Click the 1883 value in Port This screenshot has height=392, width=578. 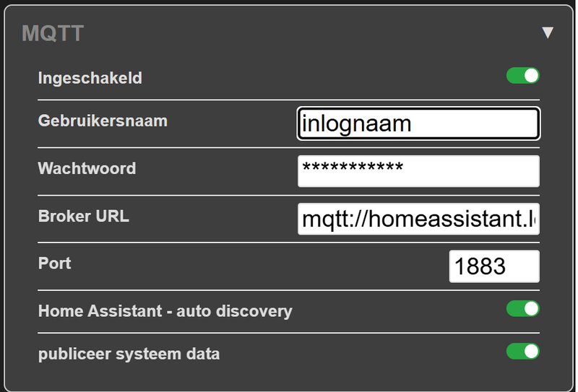pyautogui.click(x=480, y=267)
